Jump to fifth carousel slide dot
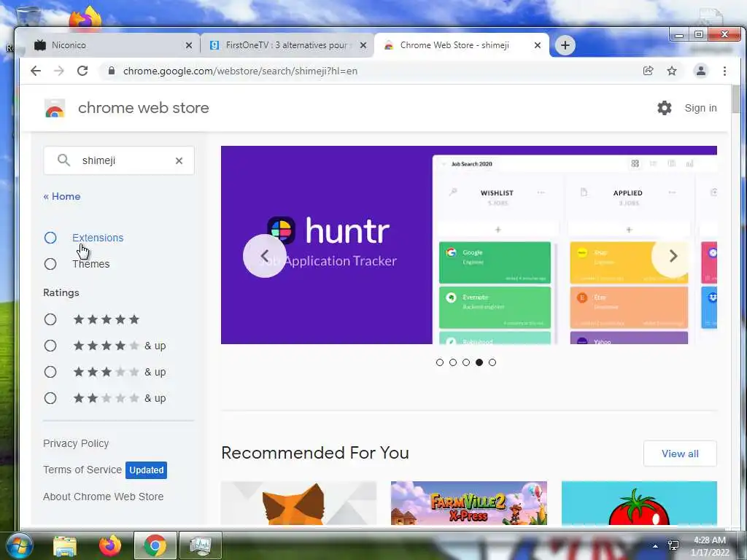 point(492,362)
